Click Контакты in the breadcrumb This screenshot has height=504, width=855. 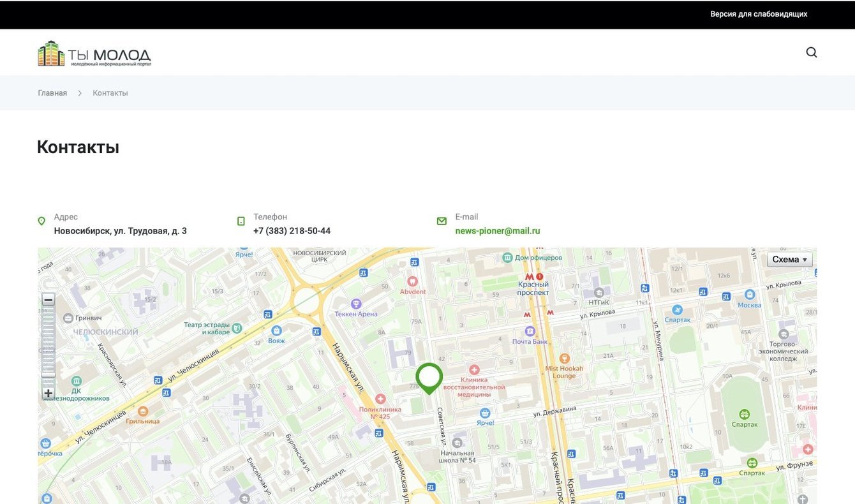(110, 93)
